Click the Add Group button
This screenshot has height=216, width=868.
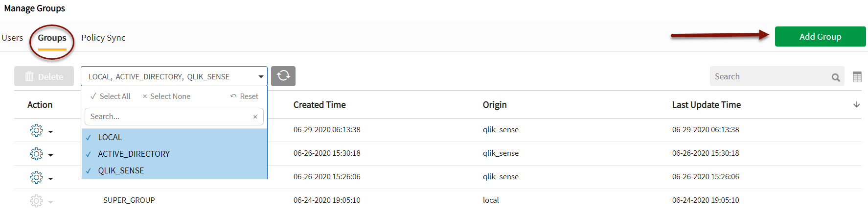[x=820, y=37]
